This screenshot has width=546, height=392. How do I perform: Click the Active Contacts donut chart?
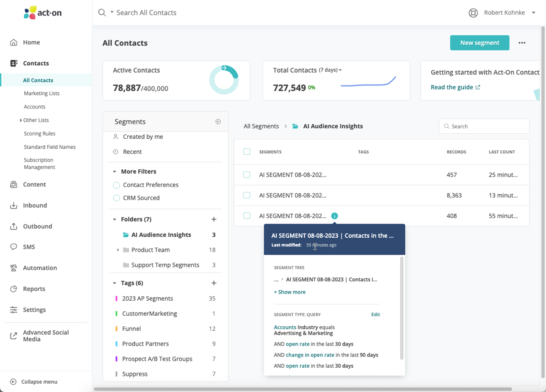tap(224, 80)
